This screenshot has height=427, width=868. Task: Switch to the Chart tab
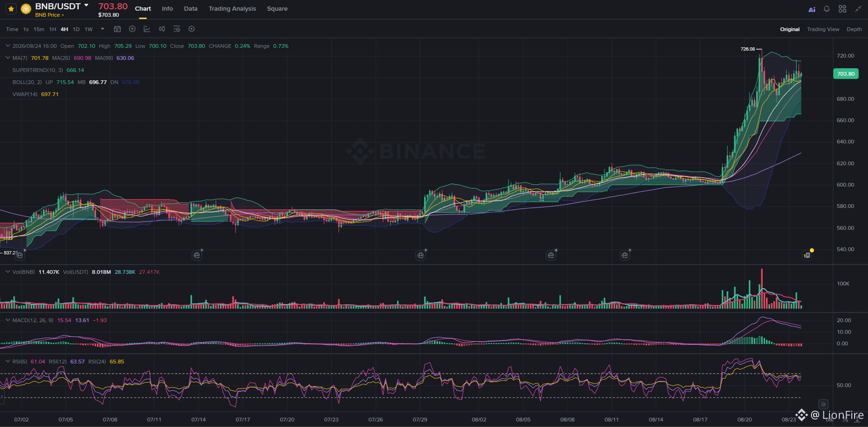pyautogui.click(x=143, y=9)
